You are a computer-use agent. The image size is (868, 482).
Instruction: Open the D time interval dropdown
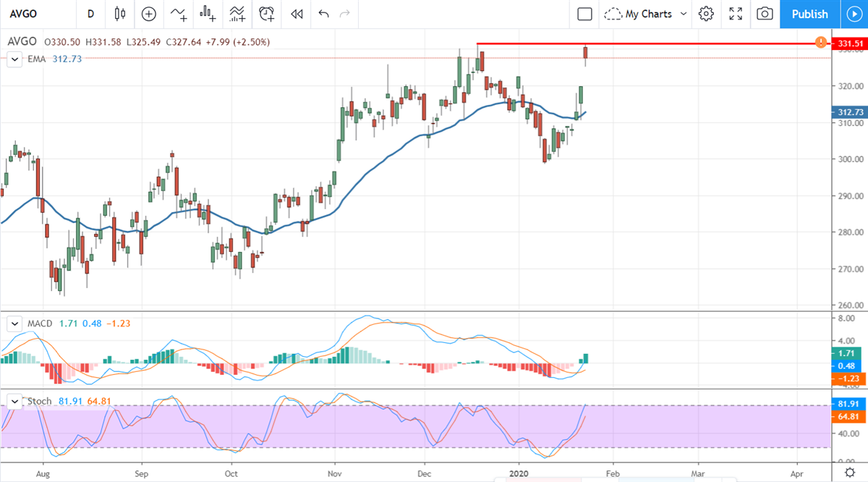click(90, 14)
